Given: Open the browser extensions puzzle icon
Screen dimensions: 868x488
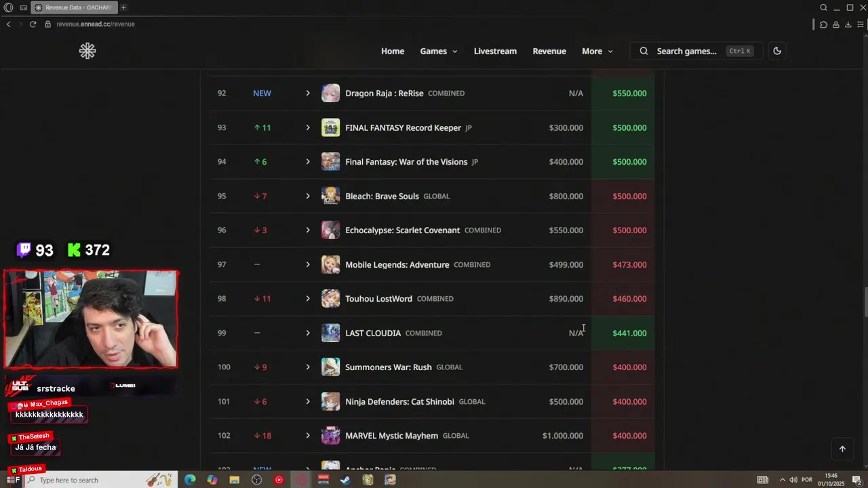Looking at the screenshot, I should (823, 24).
